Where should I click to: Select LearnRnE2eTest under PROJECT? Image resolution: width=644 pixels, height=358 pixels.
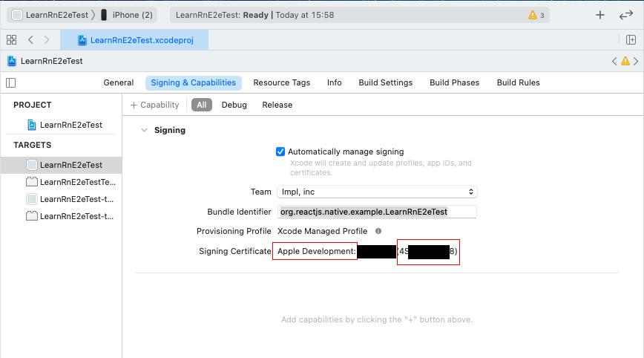[x=65, y=125]
